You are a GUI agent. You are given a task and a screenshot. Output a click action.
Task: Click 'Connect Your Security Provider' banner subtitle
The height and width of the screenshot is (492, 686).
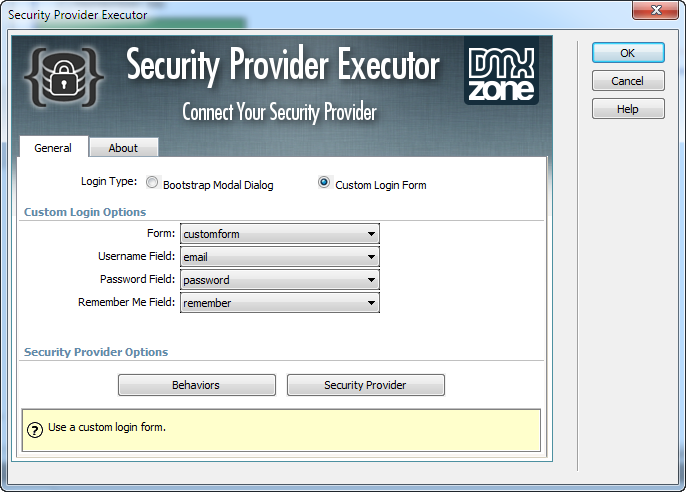[x=279, y=112]
